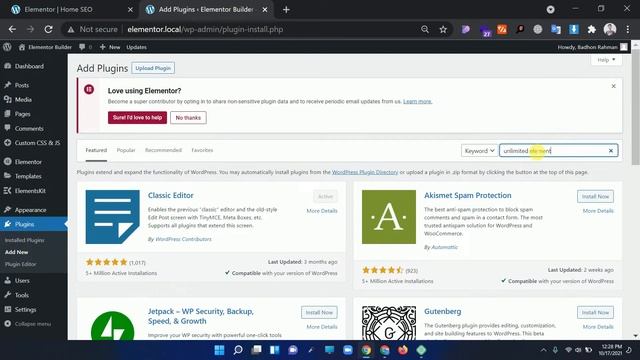640x360 pixels.
Task: Open Pages in the sidebar
Action: tap(22, 114)
